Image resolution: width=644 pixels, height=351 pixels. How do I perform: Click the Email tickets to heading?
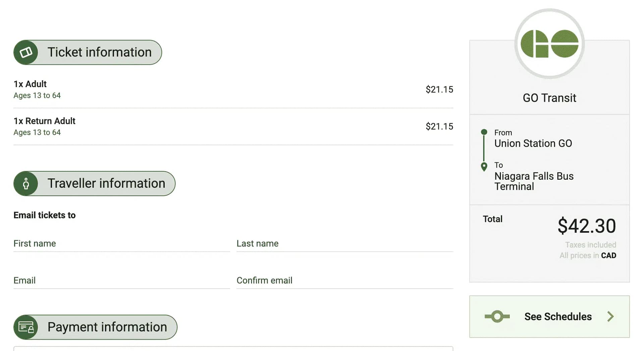point(44,215)
